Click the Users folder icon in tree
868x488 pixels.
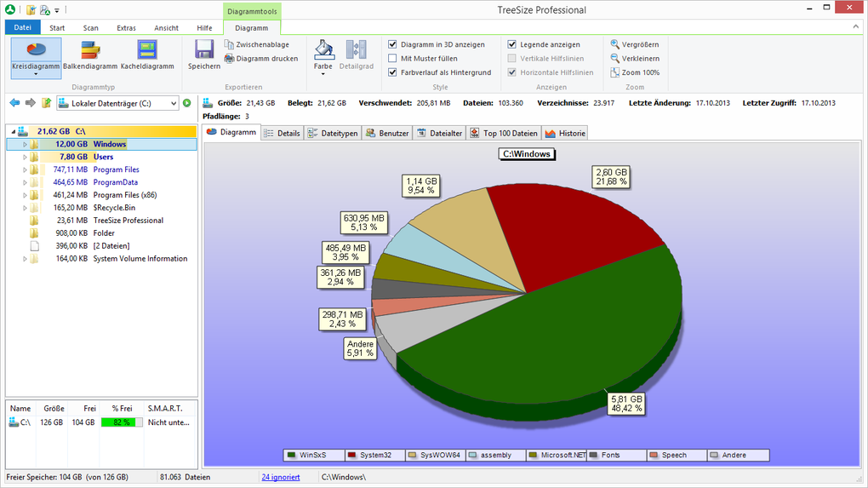click(34, 157)
